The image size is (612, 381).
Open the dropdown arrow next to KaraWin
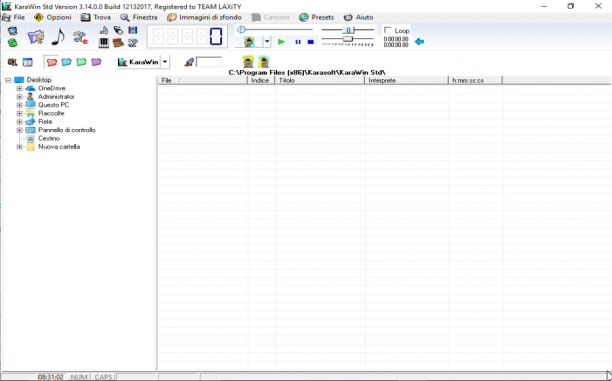[x=165, y=62]
